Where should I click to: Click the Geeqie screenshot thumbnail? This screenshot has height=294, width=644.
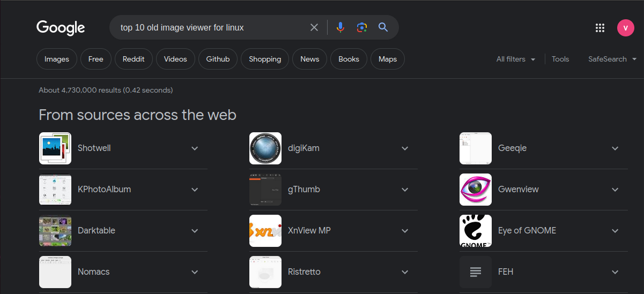tap(476, 148)
